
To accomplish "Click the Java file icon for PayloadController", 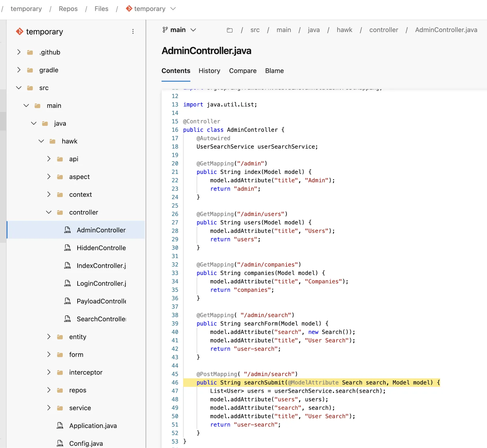I will (67, 301).
